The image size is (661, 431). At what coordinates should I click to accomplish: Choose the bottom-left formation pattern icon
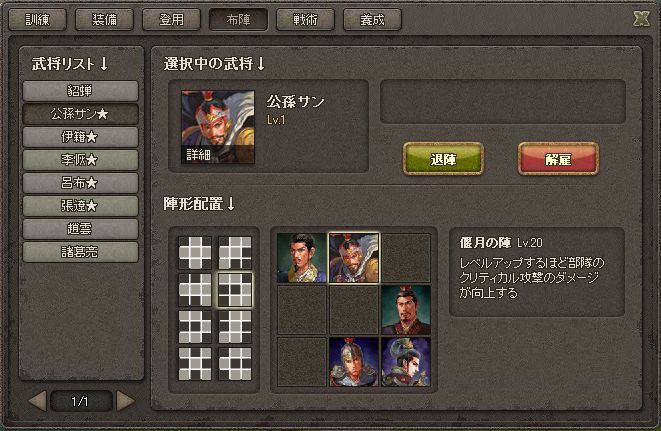point(195,364)
